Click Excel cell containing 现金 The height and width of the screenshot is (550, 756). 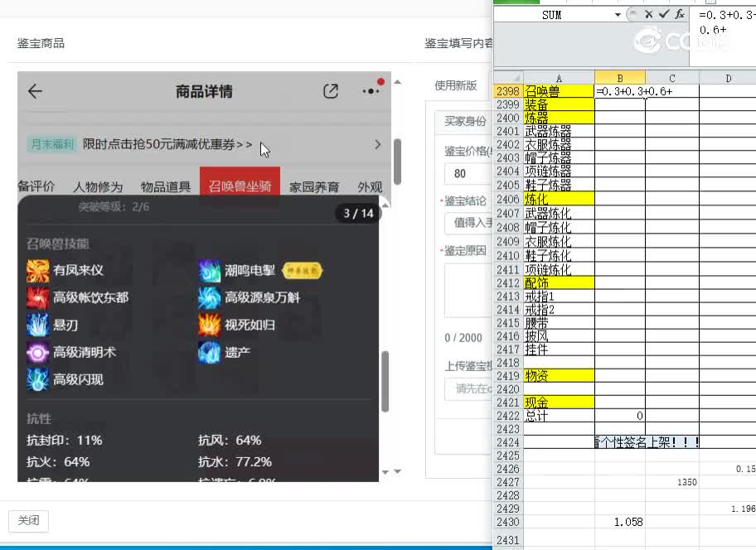[559, 402]
